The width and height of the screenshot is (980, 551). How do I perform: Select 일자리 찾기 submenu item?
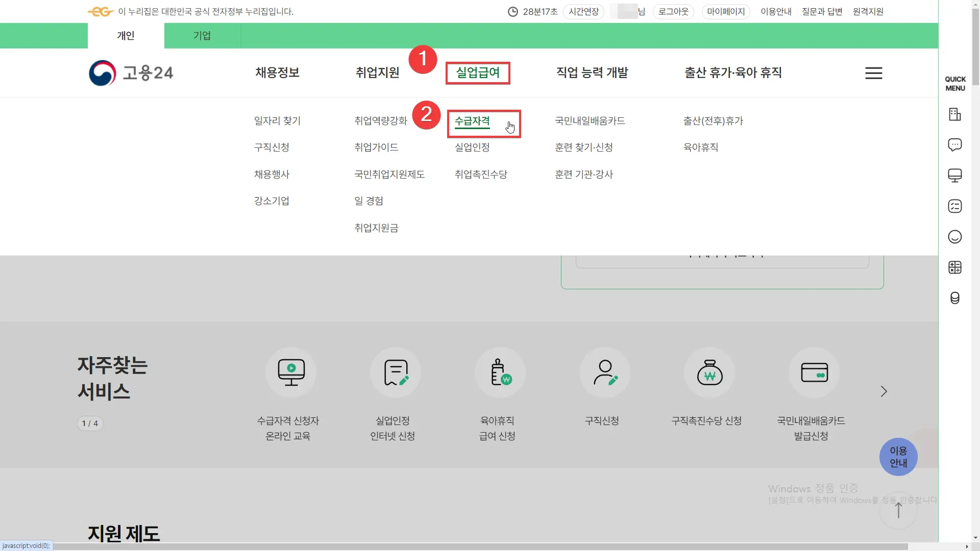click(277, 121)
